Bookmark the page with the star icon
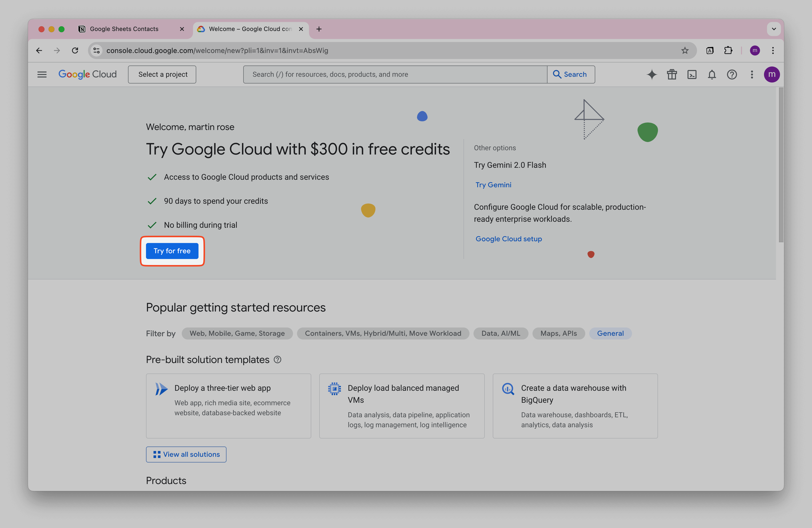 pos(685,50)
